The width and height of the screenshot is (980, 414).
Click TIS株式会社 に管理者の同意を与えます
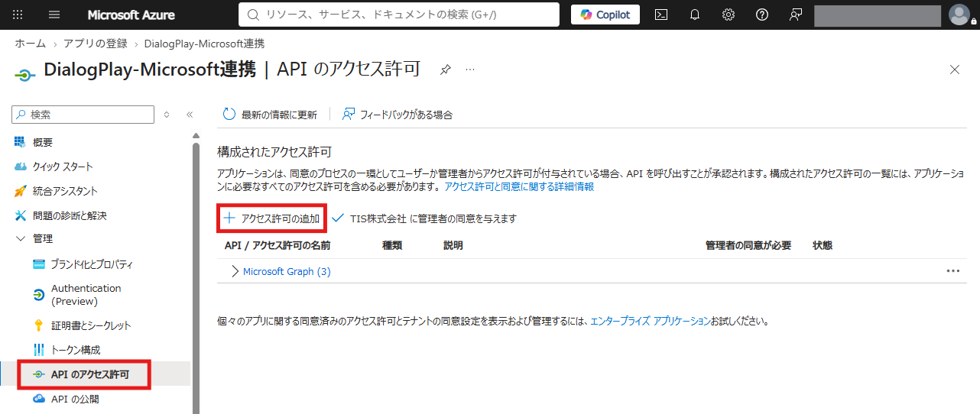(x=425, y=218)
